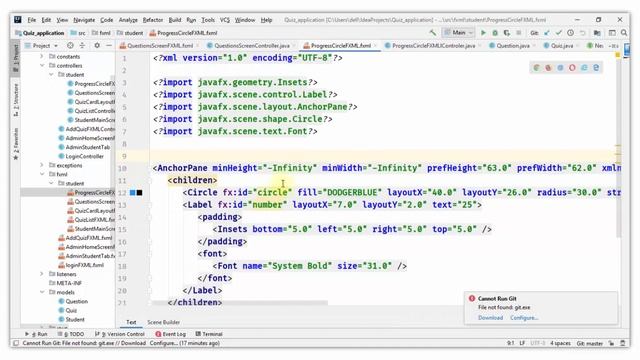The width and height of the screenshot is (640, 360).
Task: Expand the exceptions folder
Action: pos(42,165)
